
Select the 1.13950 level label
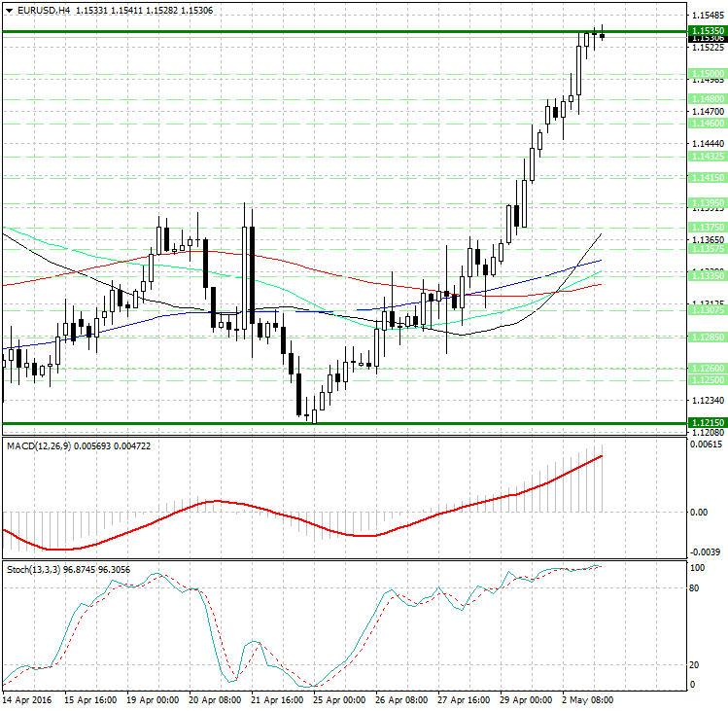point(708,202)
